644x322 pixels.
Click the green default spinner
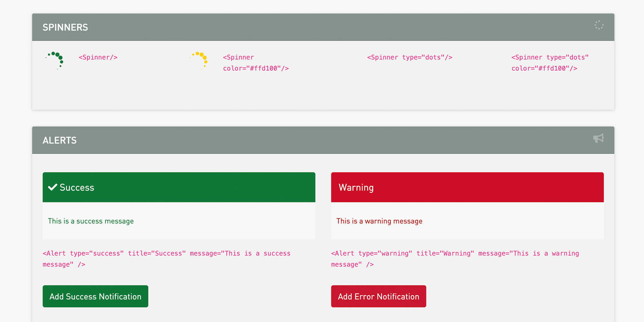55,60
